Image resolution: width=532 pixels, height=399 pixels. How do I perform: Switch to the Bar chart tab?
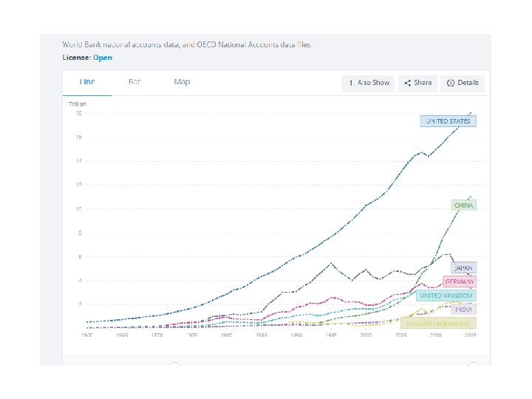coord(135,82)
